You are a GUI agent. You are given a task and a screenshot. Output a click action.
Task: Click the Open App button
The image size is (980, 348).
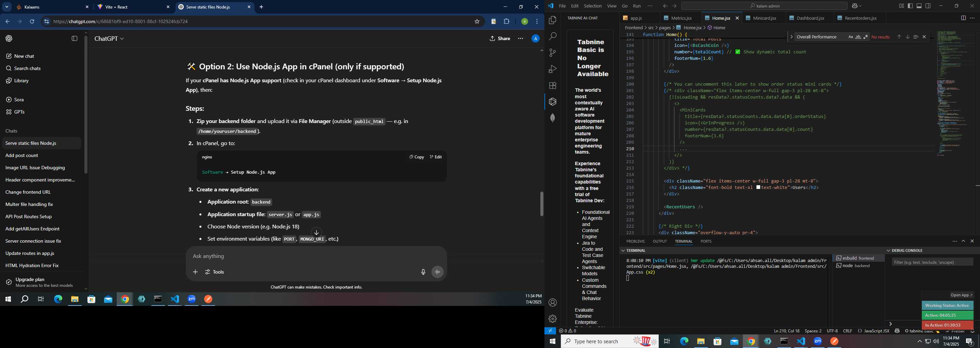point(961,295)
